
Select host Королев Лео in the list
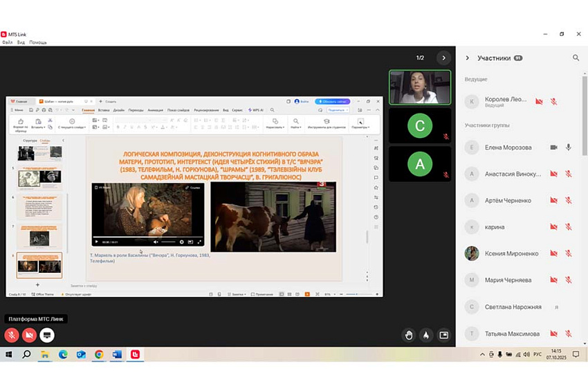(x=505, y=101)
